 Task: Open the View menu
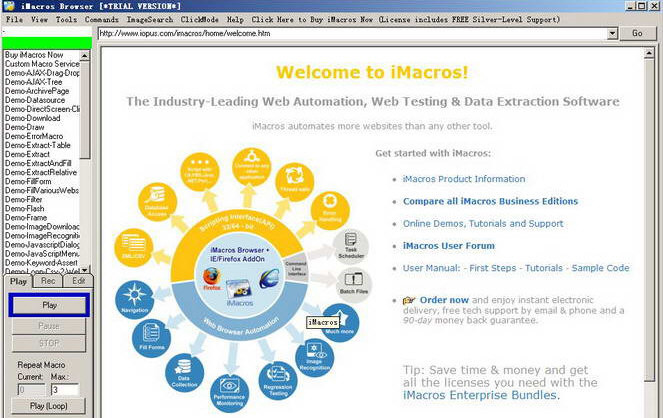[39, 19]
